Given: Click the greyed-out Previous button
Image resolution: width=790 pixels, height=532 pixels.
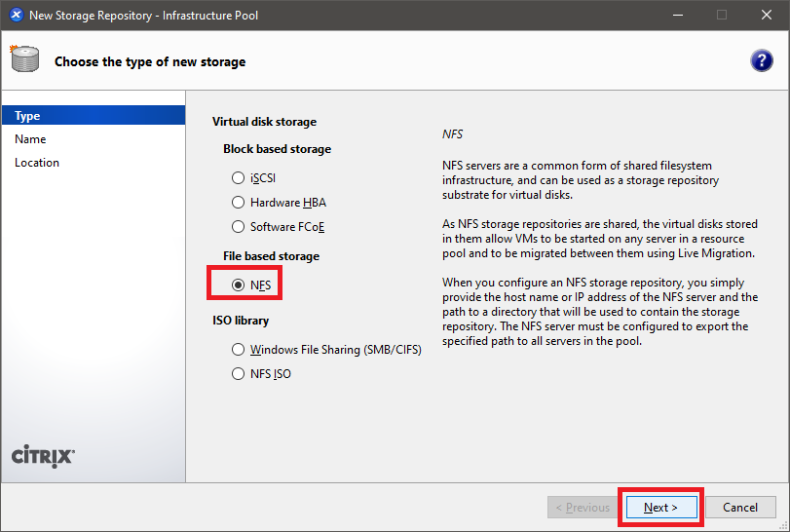Looking at the screenshot, I should pyautogui.click(x=581, y=508).
